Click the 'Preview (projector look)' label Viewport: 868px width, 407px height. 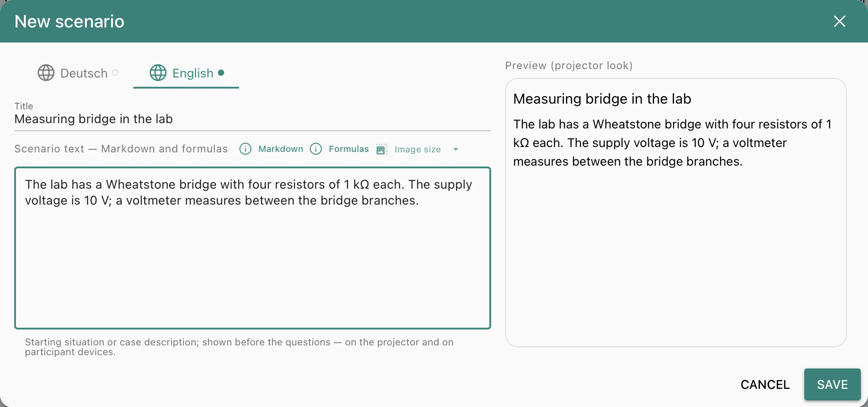(x=569, y=66)
